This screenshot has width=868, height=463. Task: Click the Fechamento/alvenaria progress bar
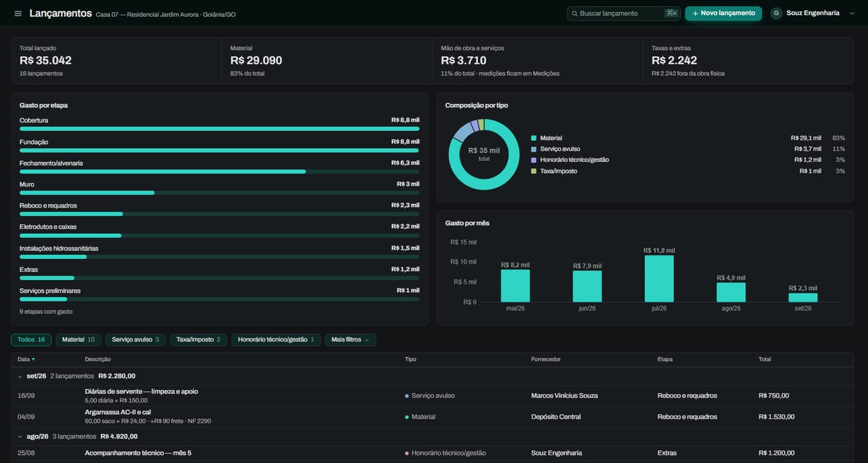point(220,172)
